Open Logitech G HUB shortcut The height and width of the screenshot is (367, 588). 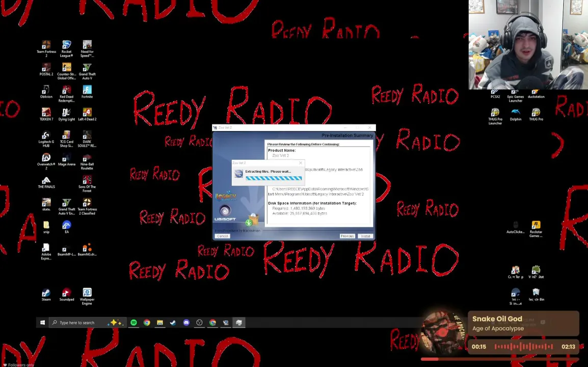(46, 139)
